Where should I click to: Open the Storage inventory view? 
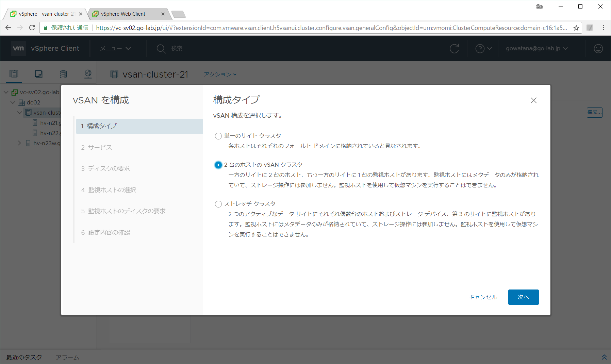pyautogui.click(x=63, y=74)
